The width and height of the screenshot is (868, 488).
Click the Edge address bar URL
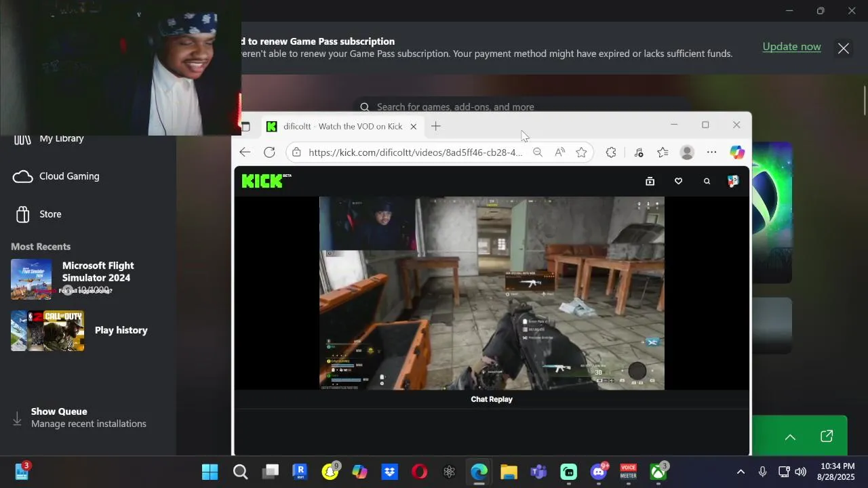click(415, 152)
